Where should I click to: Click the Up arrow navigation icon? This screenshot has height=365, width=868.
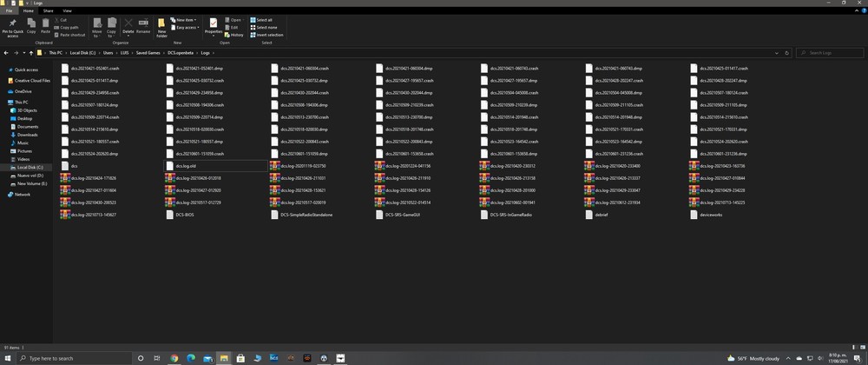tap(31, 53)
